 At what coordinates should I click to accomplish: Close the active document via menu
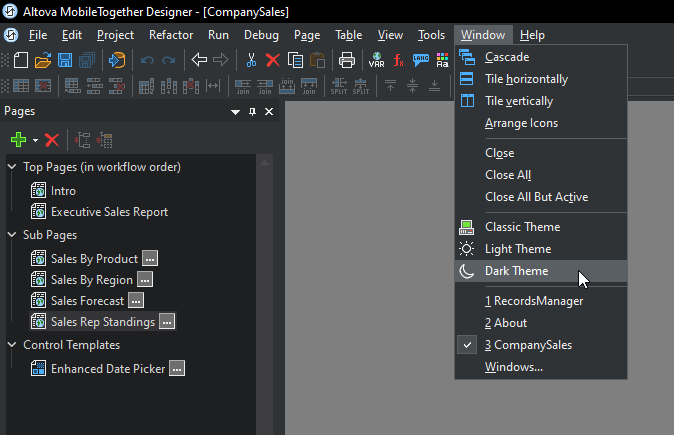(541, 153)
